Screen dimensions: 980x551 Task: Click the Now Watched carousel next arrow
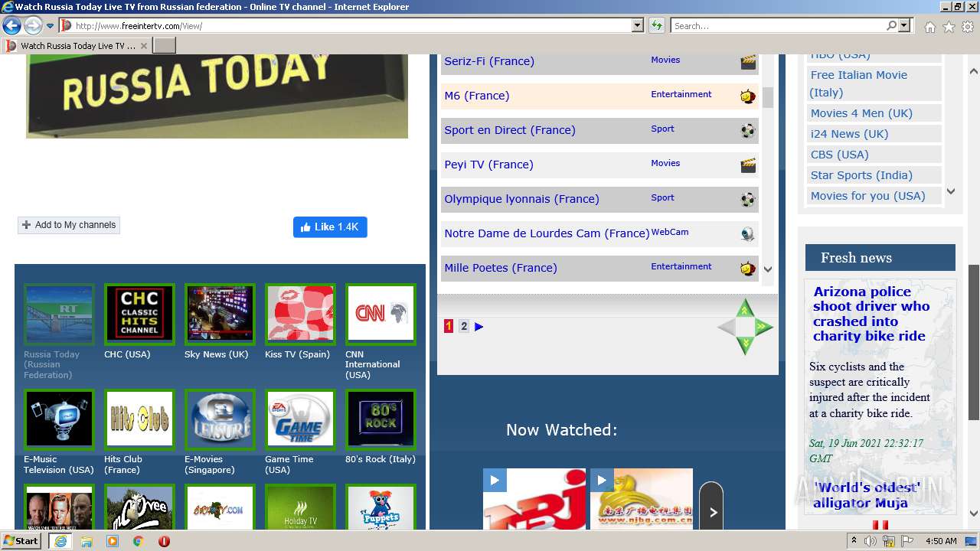(711, 507)
